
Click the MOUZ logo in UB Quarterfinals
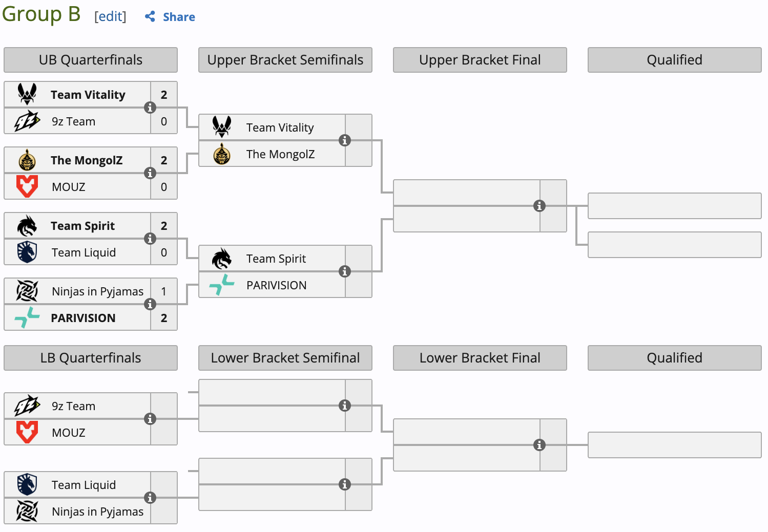[27, 186]
